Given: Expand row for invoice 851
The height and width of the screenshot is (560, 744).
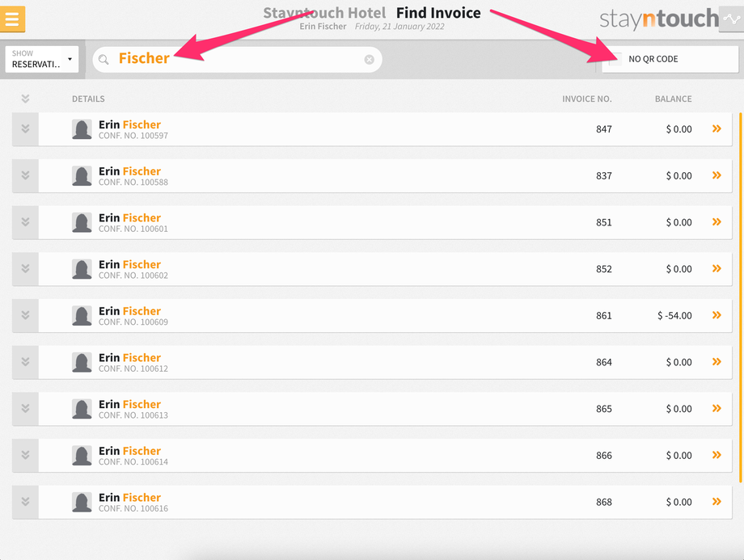Looking at the screenshot, I should pyautogui.click(x=25, y=222).
